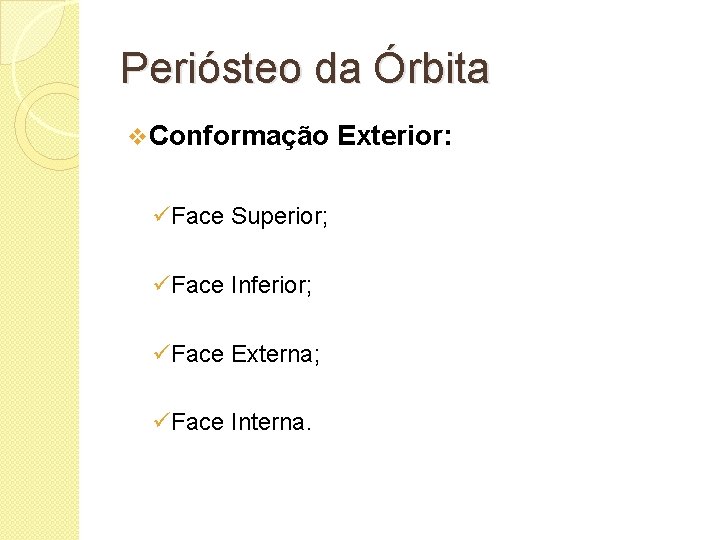Viewport: 720px width, 540px height.
Task: Select the word Interna. in last item
Action: pos(272,423)
